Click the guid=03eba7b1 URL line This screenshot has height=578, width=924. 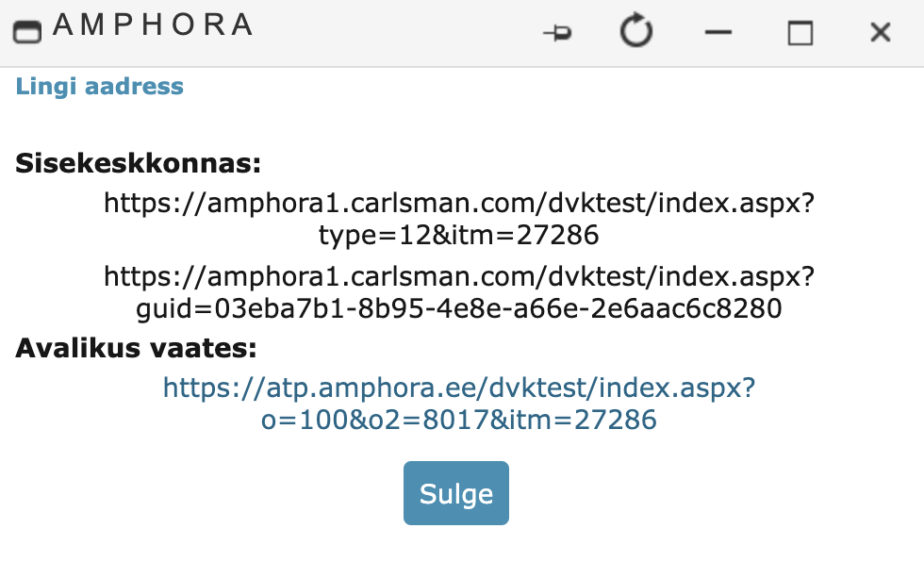pos(458,308)
